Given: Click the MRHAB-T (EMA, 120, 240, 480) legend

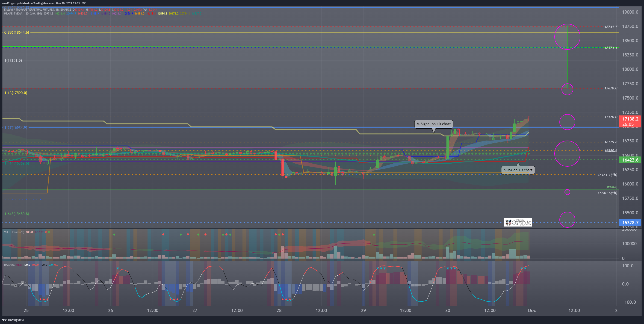Looking at the screenshot, I should click(x=23, y=14).
